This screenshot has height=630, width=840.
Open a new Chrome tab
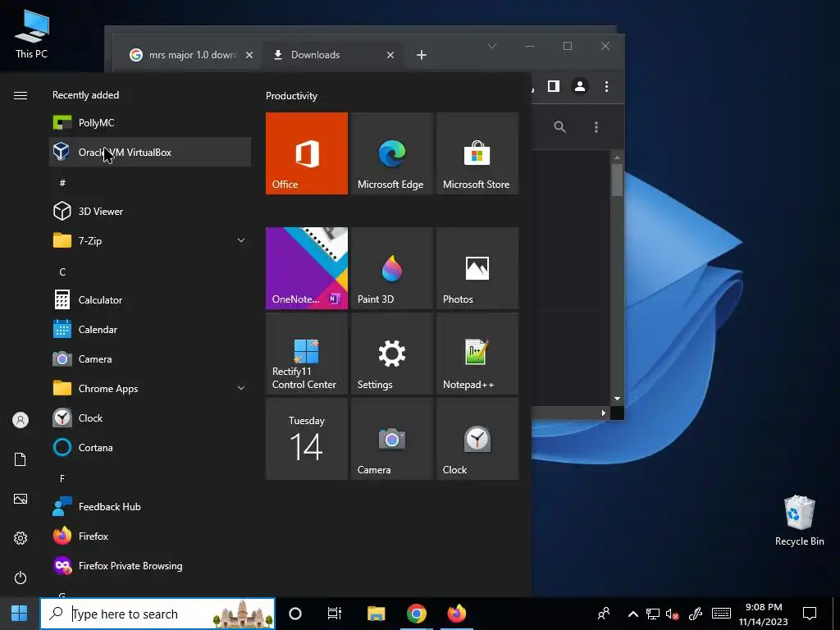tap(422, 55)
